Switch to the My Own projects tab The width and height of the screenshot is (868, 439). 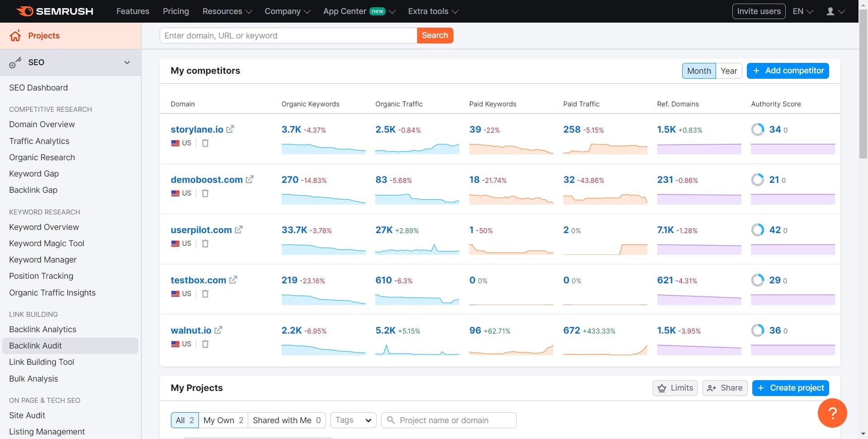tap(222, 420)
